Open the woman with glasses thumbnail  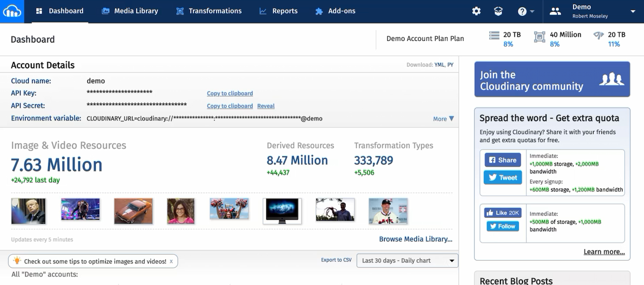(181, 211)
